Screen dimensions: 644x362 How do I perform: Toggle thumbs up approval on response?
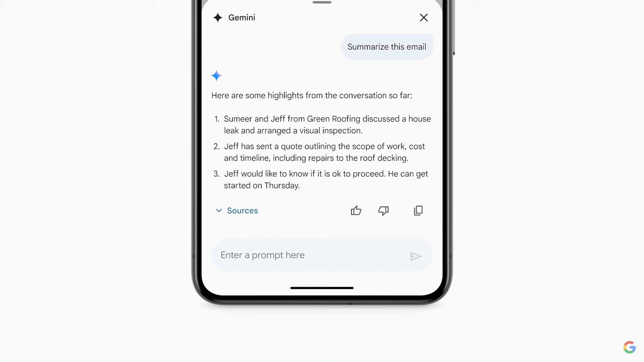[x=357, y=210]
